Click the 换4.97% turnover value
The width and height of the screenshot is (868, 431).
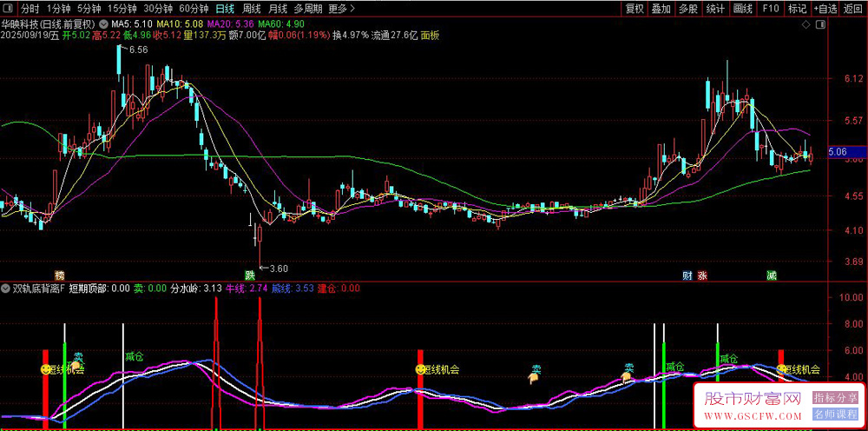click(x=351, y=36)
